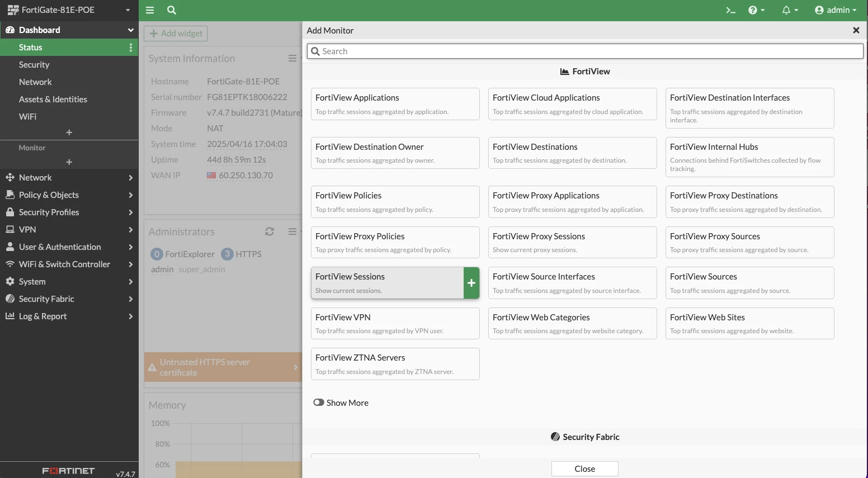
Task: Expand the Security Profiles menu
Action: coord(69,212)
